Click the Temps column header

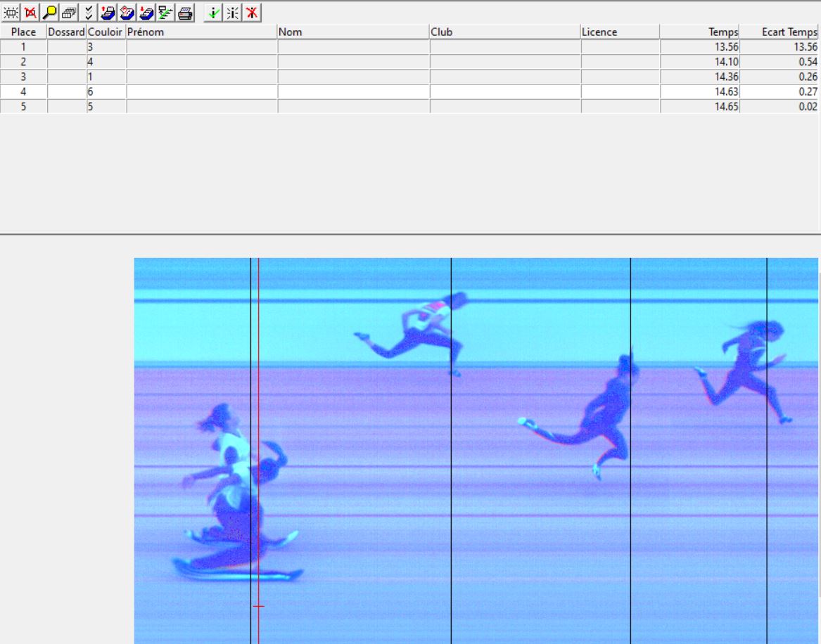699,32
